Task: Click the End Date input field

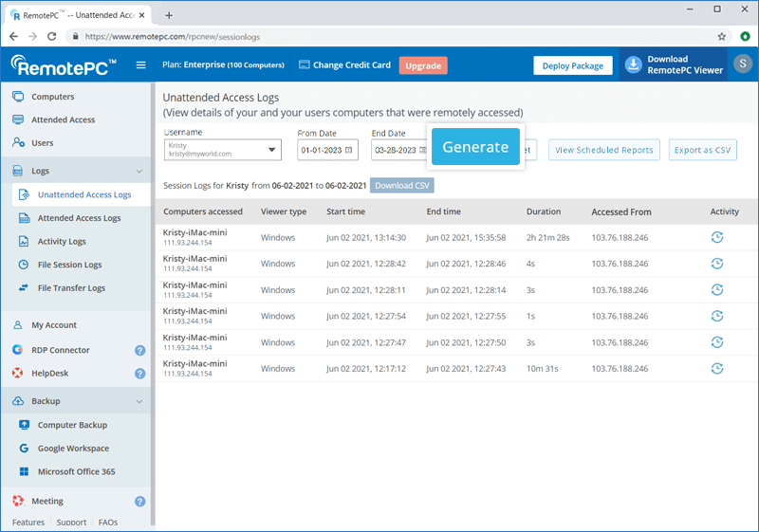Action: pyautogui.click(x=394, y=151)
